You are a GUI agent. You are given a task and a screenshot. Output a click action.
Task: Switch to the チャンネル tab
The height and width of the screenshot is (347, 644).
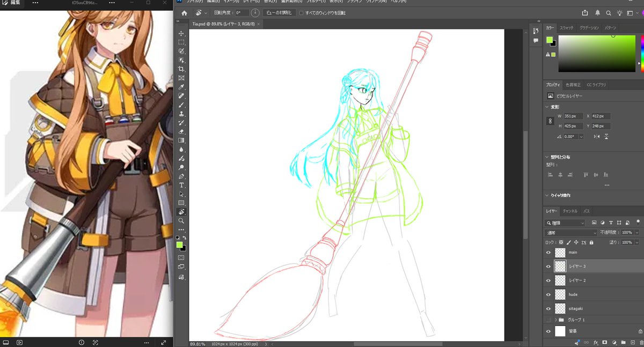coord(570,211)
